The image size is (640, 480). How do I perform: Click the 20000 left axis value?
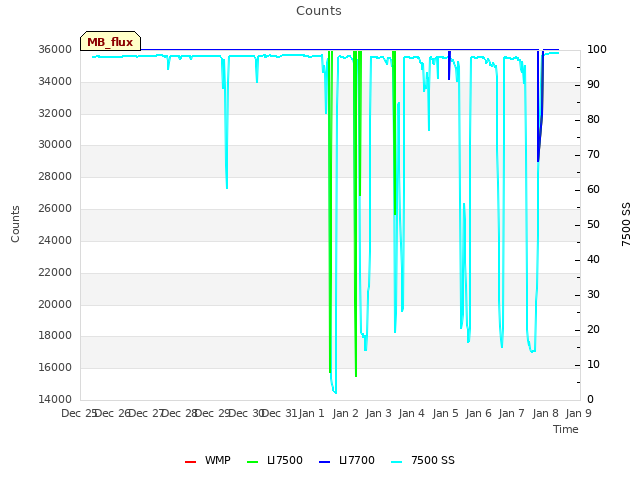(x=55, y=304)
